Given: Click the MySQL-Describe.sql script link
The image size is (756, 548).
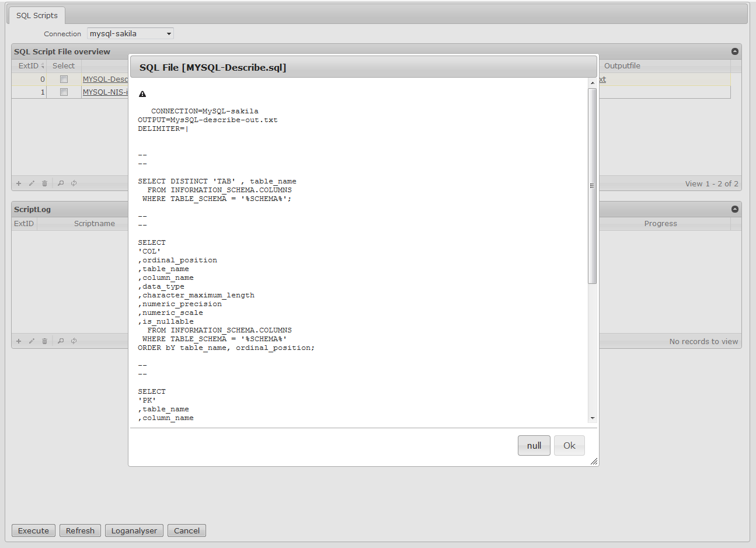Looking at the screenshot, I should coord(105,79).
